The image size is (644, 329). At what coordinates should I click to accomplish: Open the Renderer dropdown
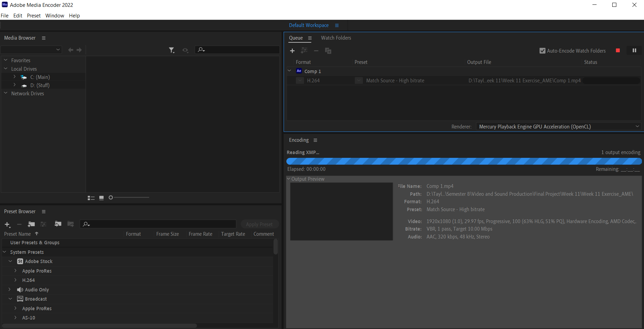coord(558,127)
